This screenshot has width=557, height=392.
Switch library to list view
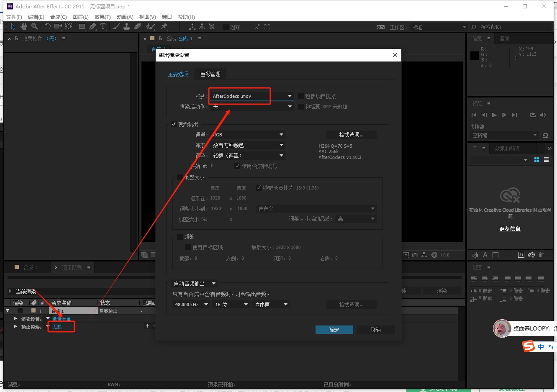point(546,160)
